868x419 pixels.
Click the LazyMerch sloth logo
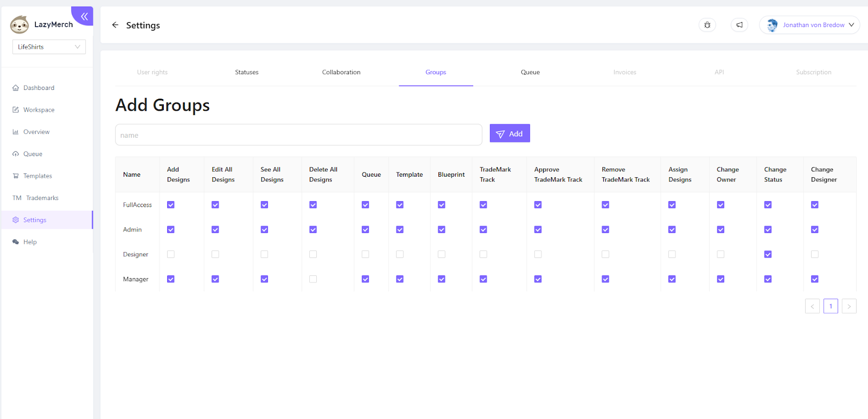(x=20, y=24)
